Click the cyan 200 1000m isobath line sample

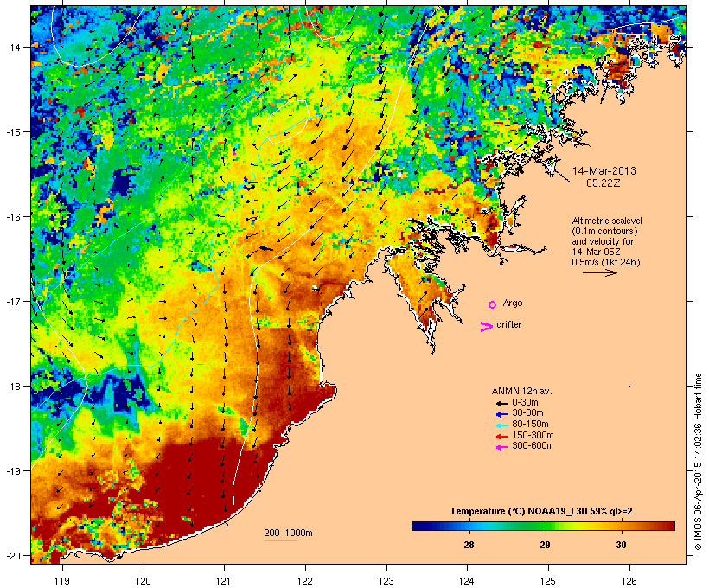[x=280, y=540]
